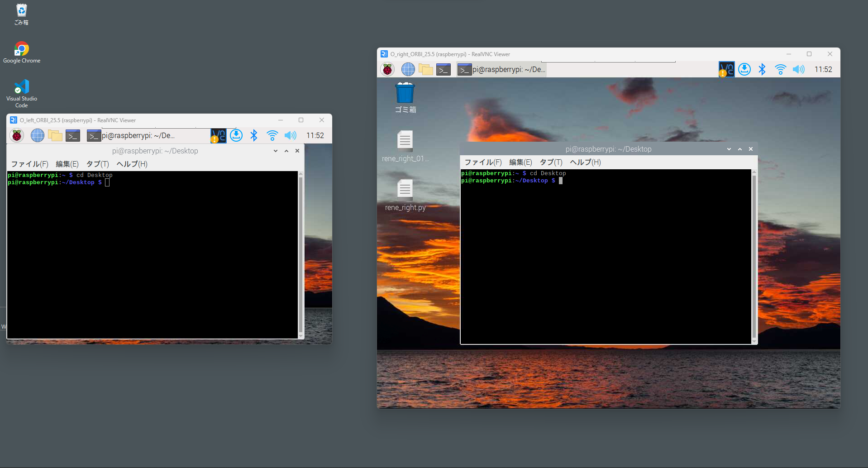
Task: Mute the speaker icon in the right Pi tray
Action: point(798,69)
